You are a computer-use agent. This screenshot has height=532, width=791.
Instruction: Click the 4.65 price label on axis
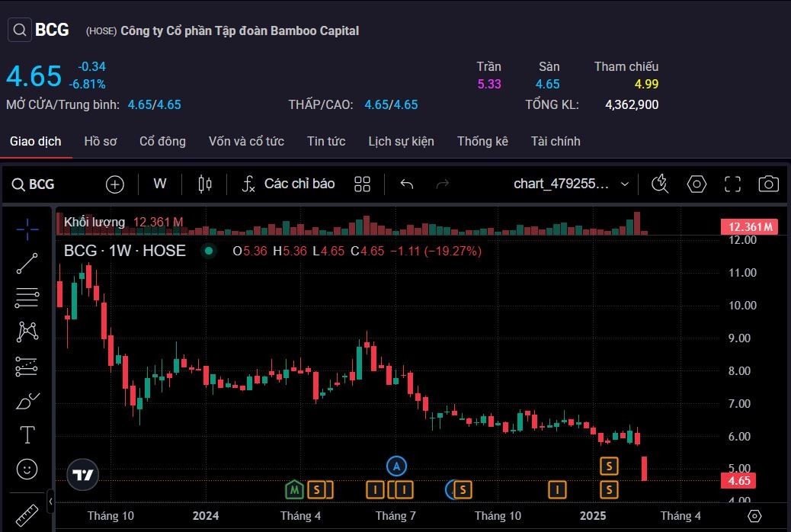[x=738, y=480]
